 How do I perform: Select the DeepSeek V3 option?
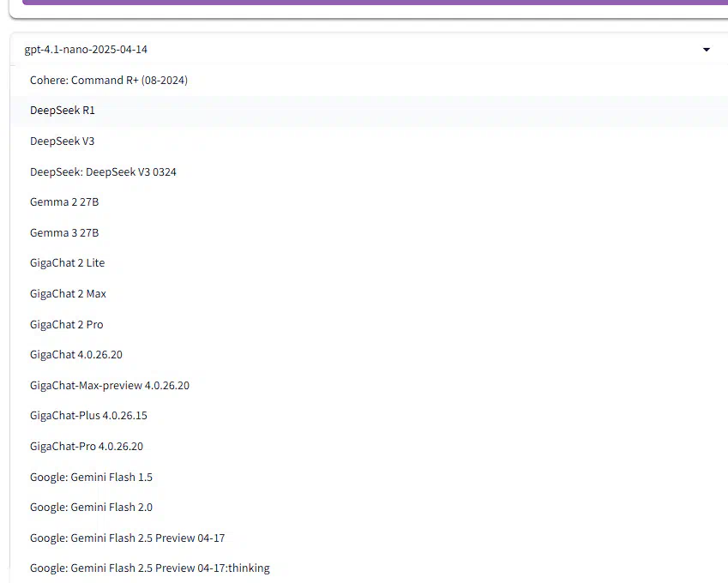pyautogui.click(x=369, y=141)
